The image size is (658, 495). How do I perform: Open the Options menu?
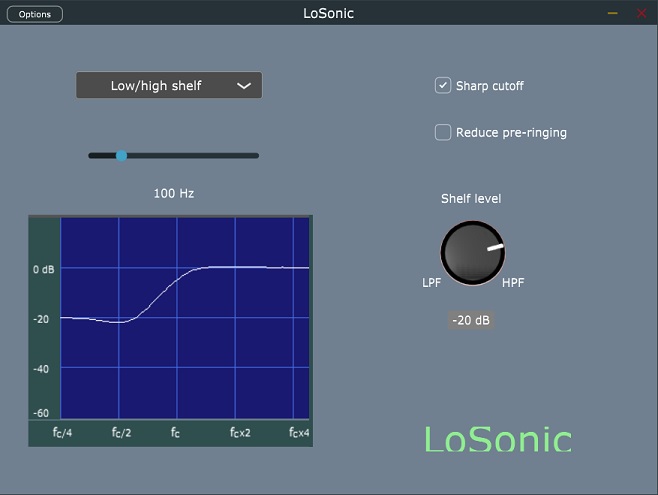[x=35, y=14]
